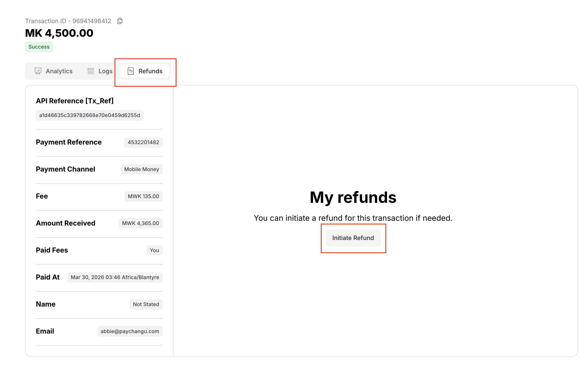Click the Refunds receipt icon
588x372 pixels.
point(131,71)
